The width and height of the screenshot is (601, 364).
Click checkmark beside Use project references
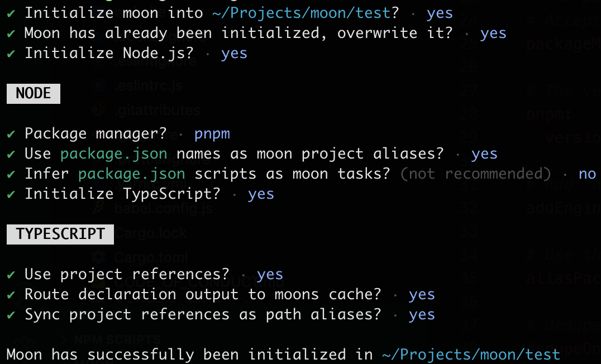pyautogui.click(x=11, y=275)
